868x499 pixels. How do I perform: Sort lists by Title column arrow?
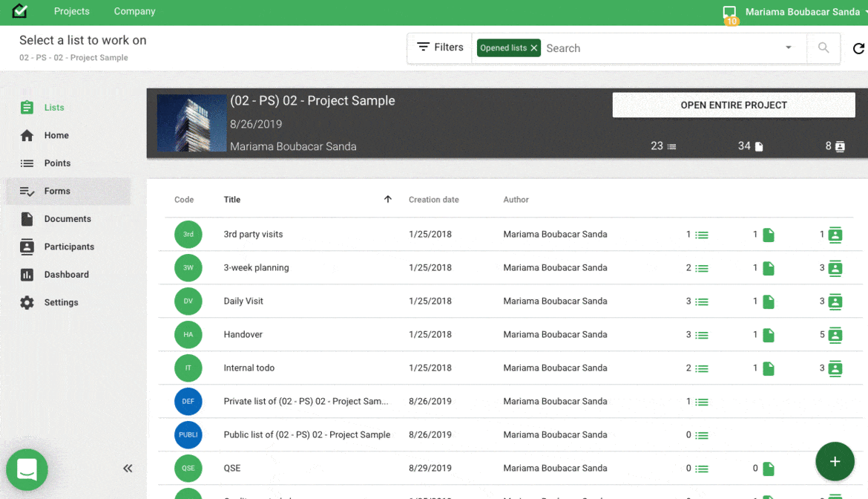(x=387, y=199)
